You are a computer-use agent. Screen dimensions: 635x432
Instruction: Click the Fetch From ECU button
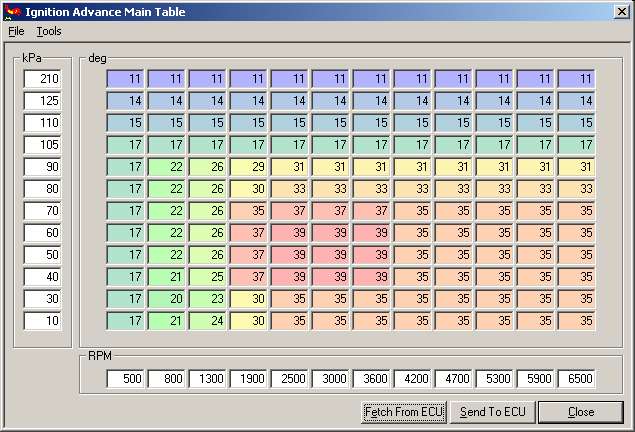402,411
